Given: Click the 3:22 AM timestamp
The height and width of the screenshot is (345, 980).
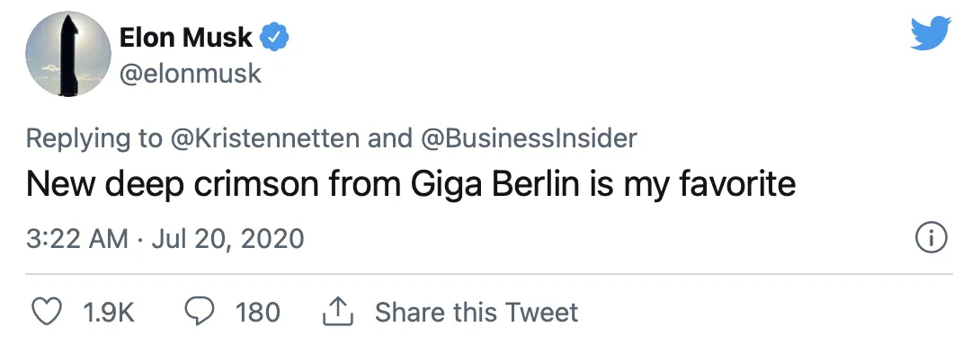Looking at the screenshot, I should click(x=77, y=238).
